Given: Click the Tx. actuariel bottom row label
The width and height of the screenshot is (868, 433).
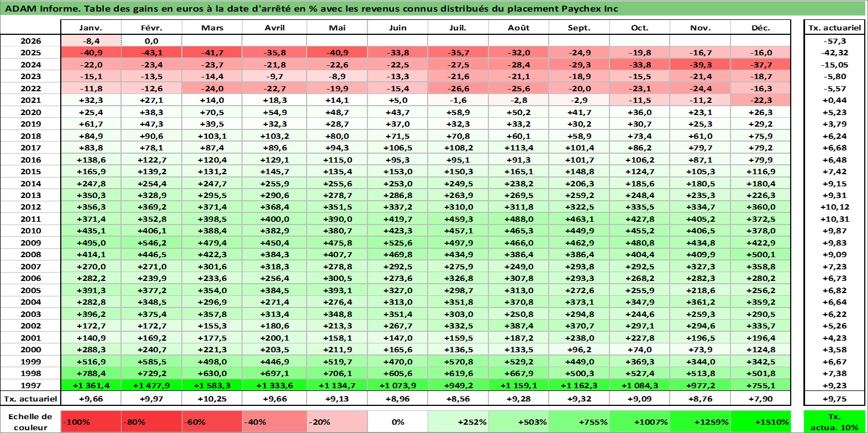Looking at the screenshot, I should tap(30, 399).
